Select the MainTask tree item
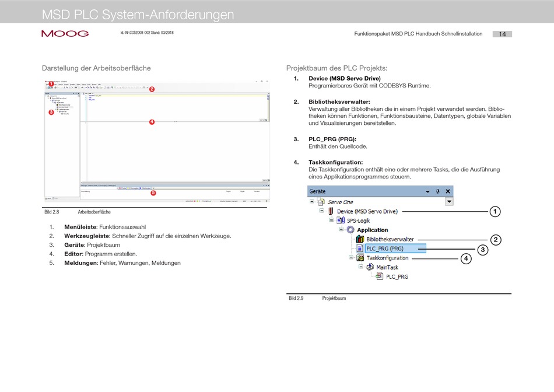The width and height of the screenshot is (554, 392). [x=387, y=267]
